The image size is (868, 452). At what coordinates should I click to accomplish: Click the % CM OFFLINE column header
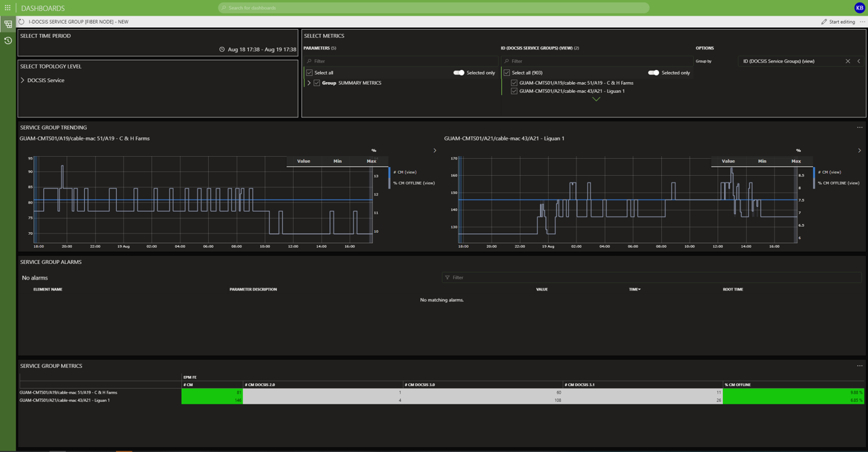(793, 385)
